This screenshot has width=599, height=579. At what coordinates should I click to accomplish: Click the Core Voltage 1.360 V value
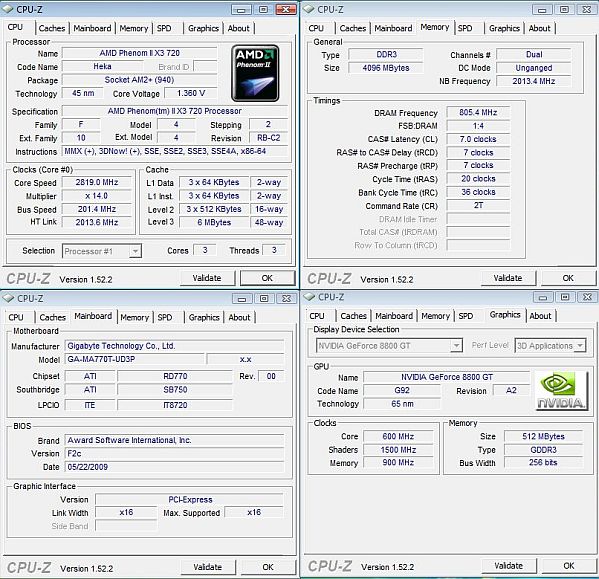pyautogui.click(x=191, y=93)
